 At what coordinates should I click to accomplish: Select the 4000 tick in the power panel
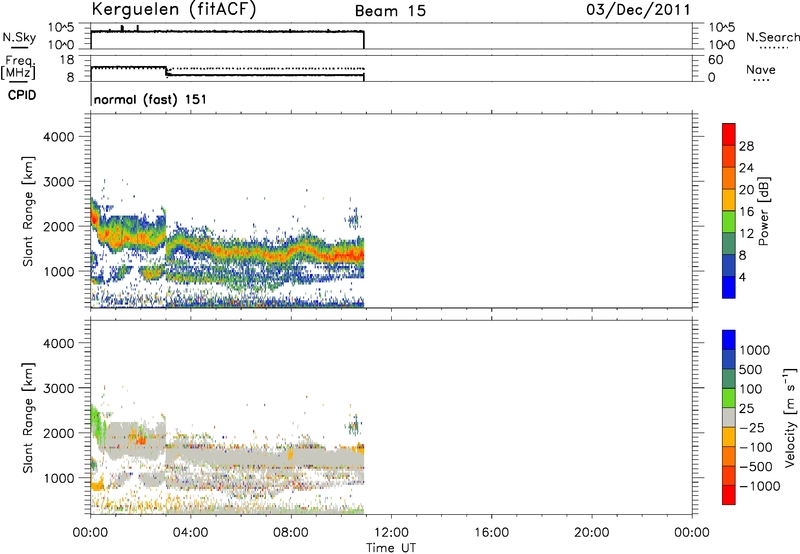pyautogui.click(x=59, y=137)
